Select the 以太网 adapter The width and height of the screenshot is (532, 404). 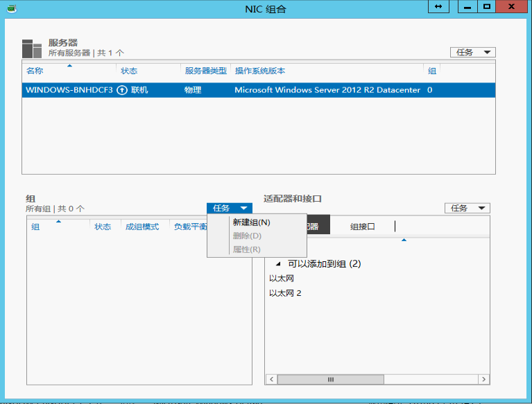[282, 279]
